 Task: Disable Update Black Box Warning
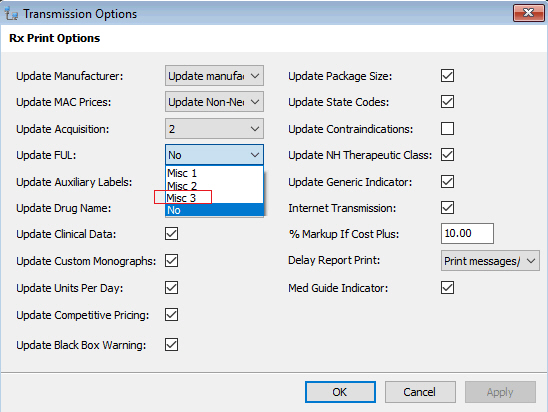click(x=171, y=345)
